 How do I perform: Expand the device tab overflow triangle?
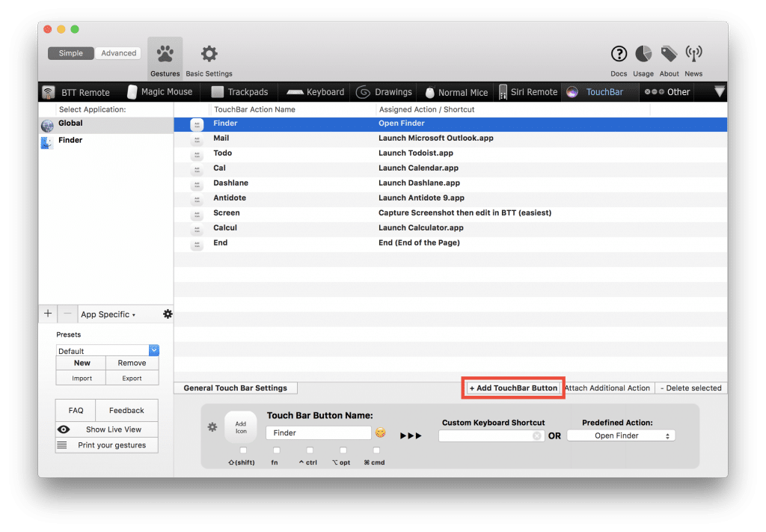click(719, 91)
